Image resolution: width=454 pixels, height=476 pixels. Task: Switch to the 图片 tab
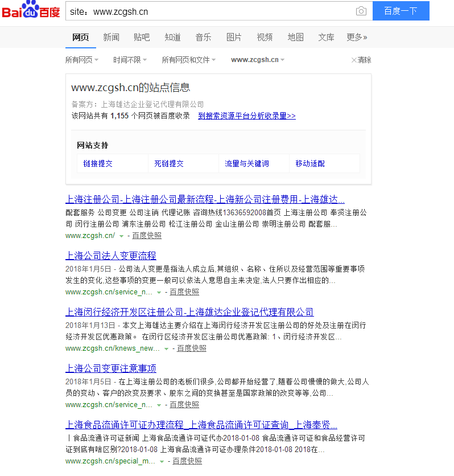pyautogui.click(x=234, y=38)
